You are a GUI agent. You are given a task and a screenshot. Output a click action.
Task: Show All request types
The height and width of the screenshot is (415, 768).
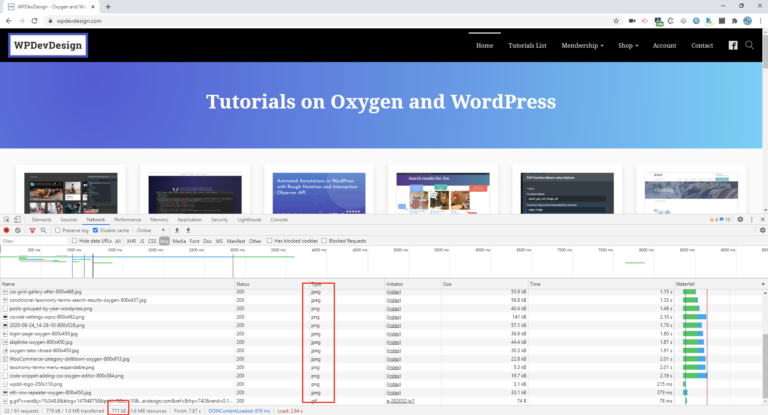coord(118,241)
